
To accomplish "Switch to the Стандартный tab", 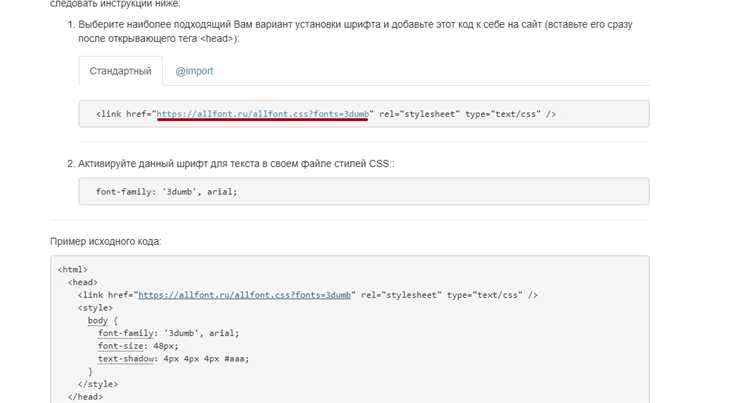I will 120,71.
